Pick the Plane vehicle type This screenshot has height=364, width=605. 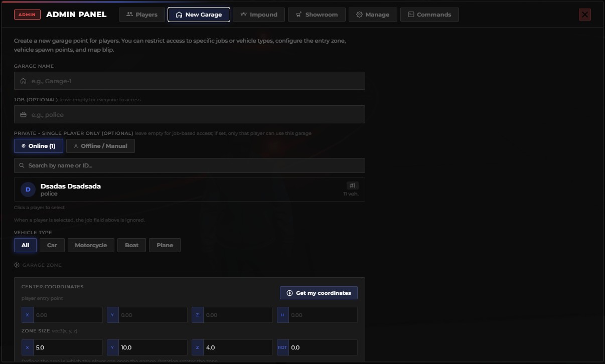point(165,245)
